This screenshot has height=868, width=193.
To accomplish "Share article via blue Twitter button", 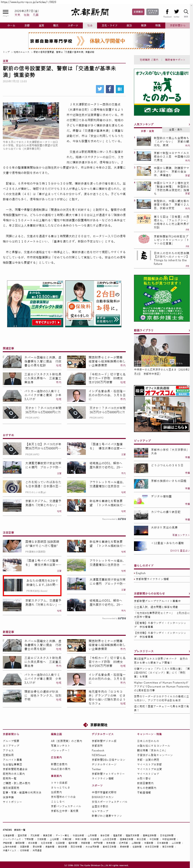I will coord(100,89).
